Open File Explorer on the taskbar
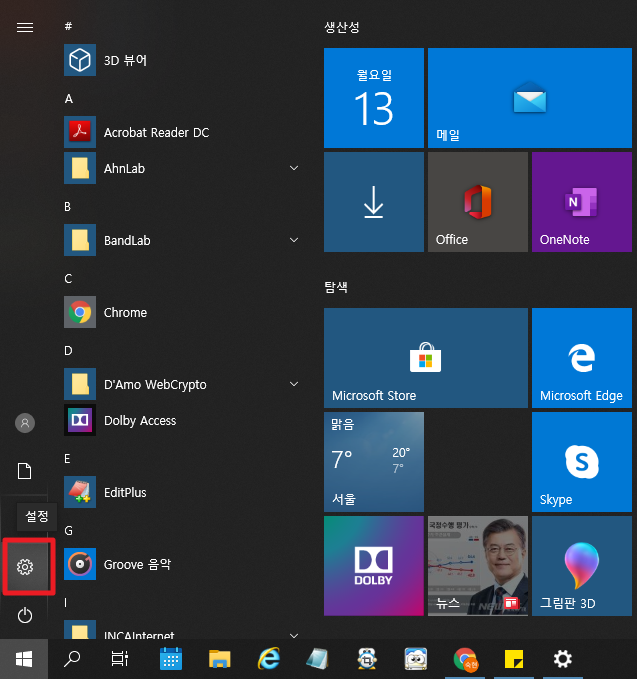The height and width of the screenshot is (679, 637). [220, 659]
